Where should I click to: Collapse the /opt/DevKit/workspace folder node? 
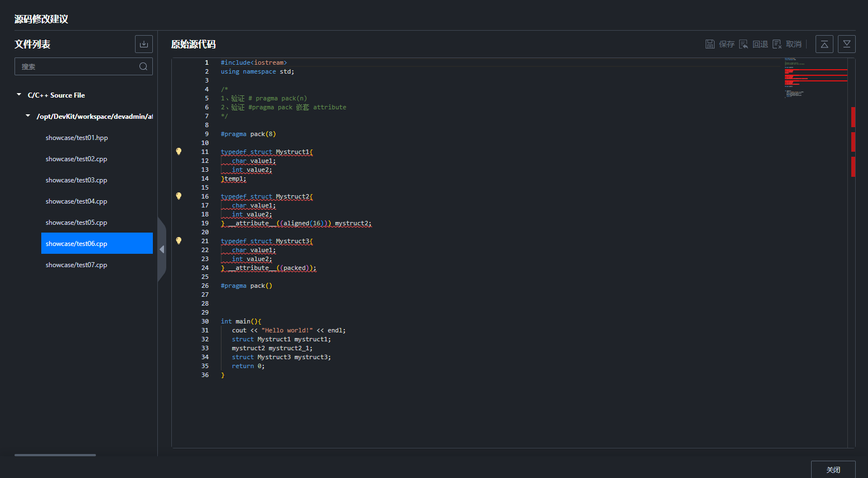28,116
